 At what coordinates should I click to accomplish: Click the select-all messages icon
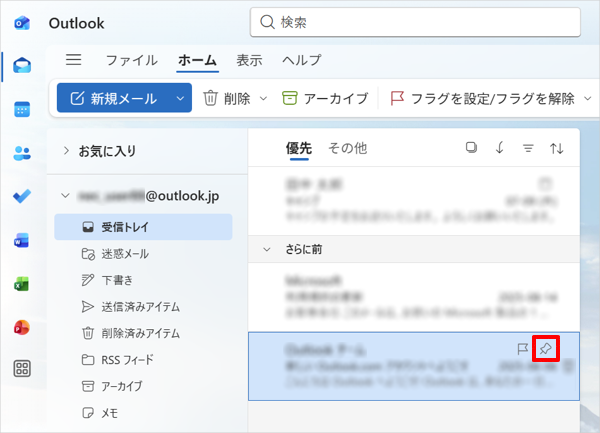tap(471, 148)
